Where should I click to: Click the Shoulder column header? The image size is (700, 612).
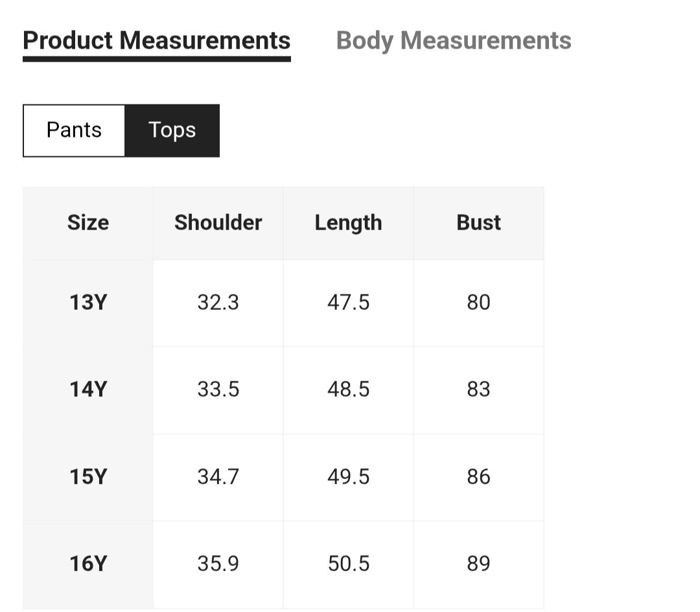218,223
